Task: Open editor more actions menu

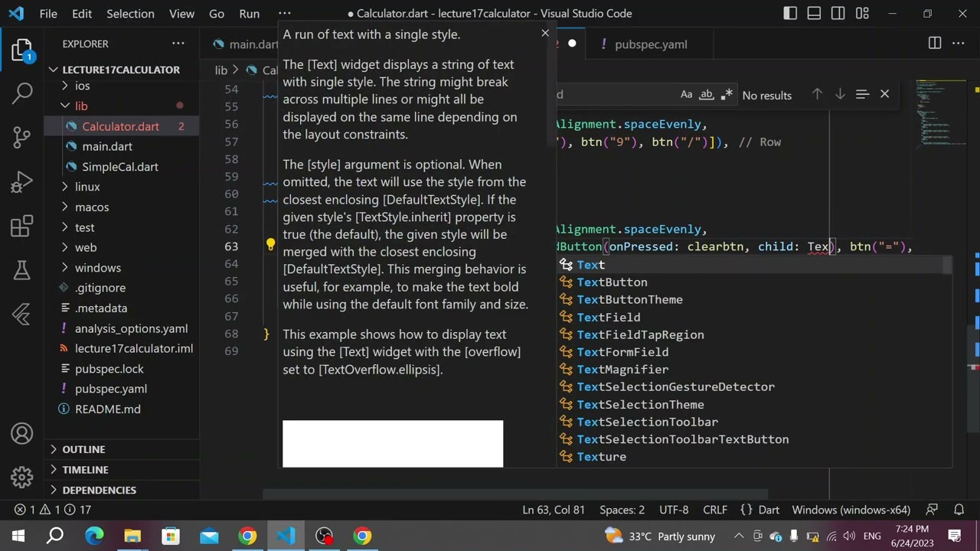Action: coord(959,44)
